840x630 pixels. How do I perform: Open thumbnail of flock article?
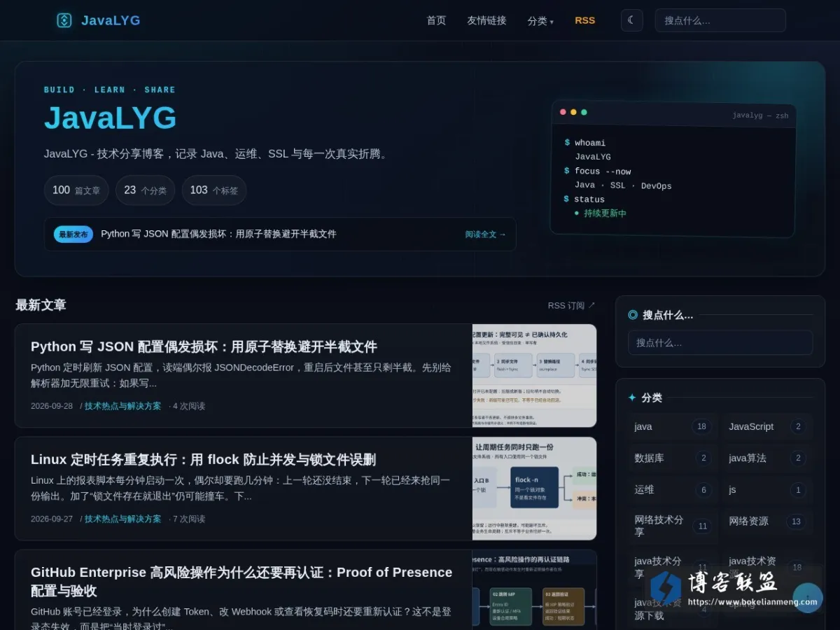click(x=534, y=489)
